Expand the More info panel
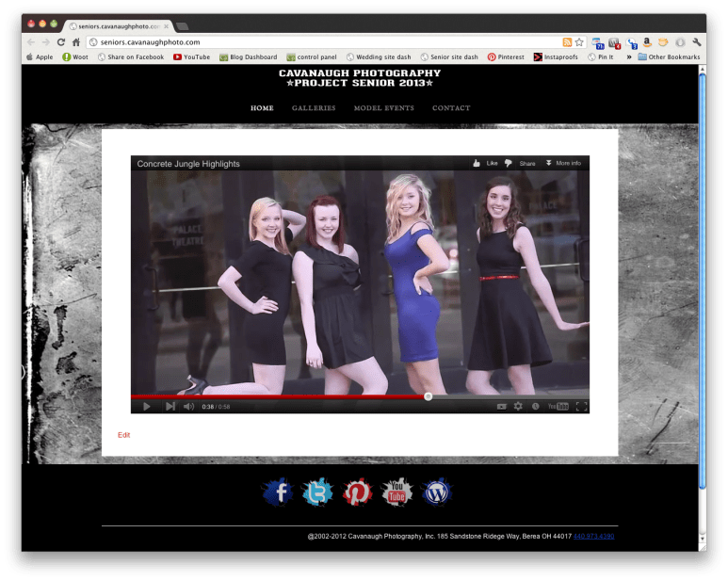Viewport: 728px width, 581px height. (x=563, y=163)
